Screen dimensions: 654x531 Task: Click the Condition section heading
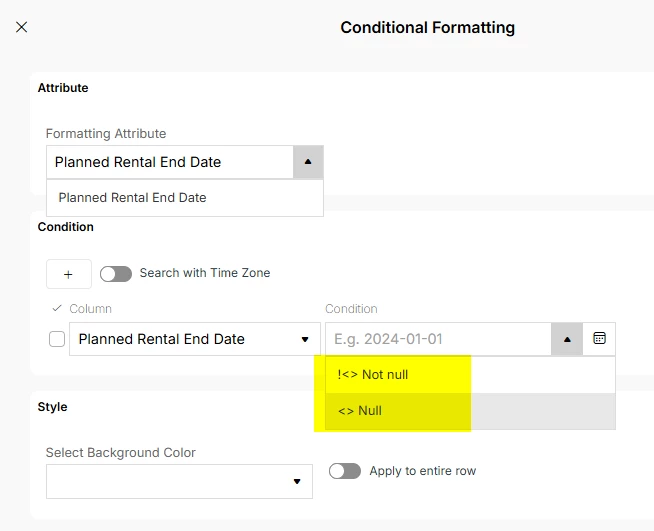click(66, 227)
